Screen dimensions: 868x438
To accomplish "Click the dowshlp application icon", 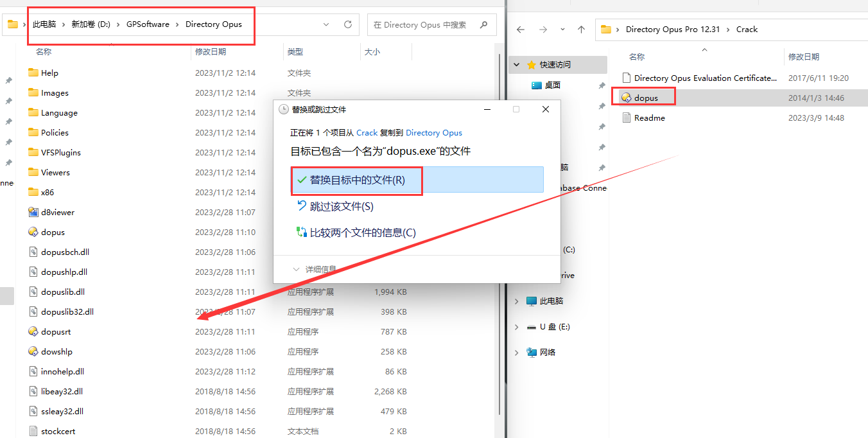I will pyautogui.click(x=33, y=351).
